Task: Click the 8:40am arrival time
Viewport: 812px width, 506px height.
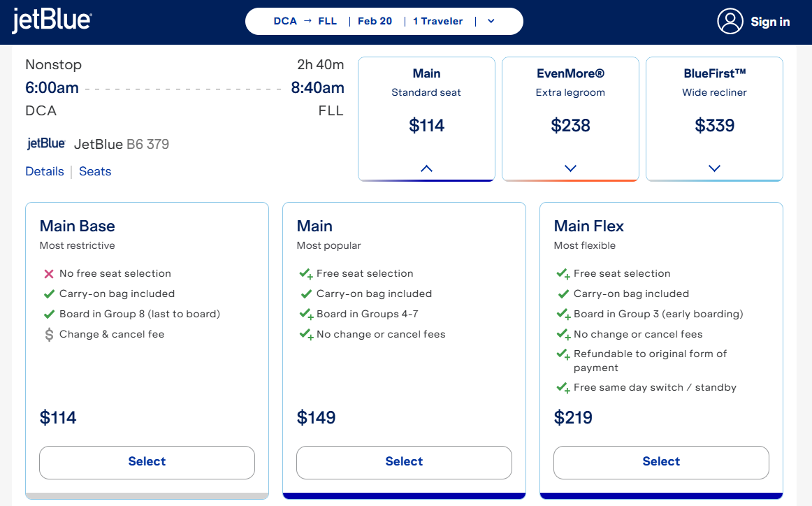Action: pyautogui.click(x=317, y=87)
